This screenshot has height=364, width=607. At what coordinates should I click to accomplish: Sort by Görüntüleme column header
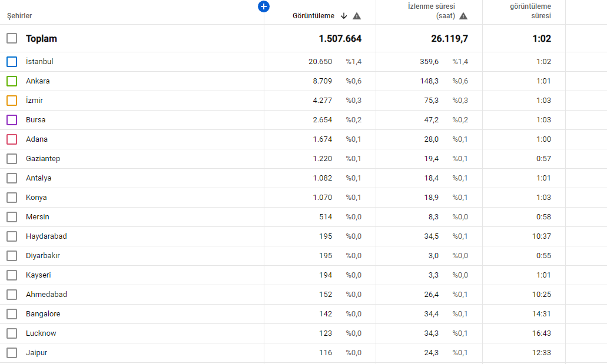point(313,16)
